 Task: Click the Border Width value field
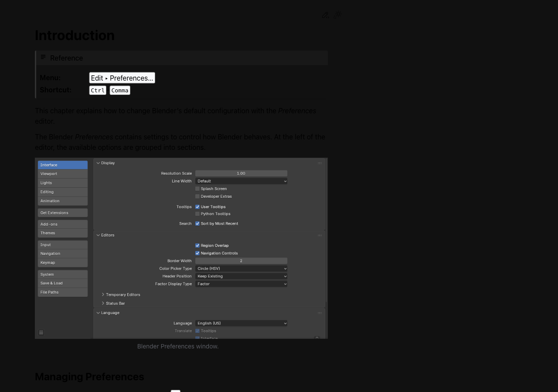241,261
